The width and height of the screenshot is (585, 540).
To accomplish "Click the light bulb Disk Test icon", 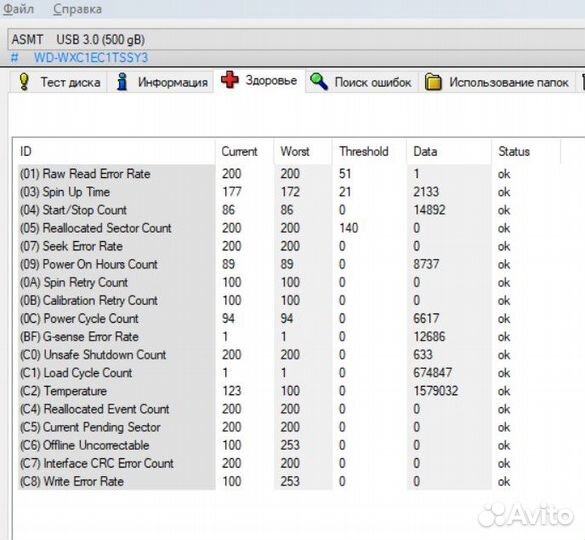I will click(24, 81).
